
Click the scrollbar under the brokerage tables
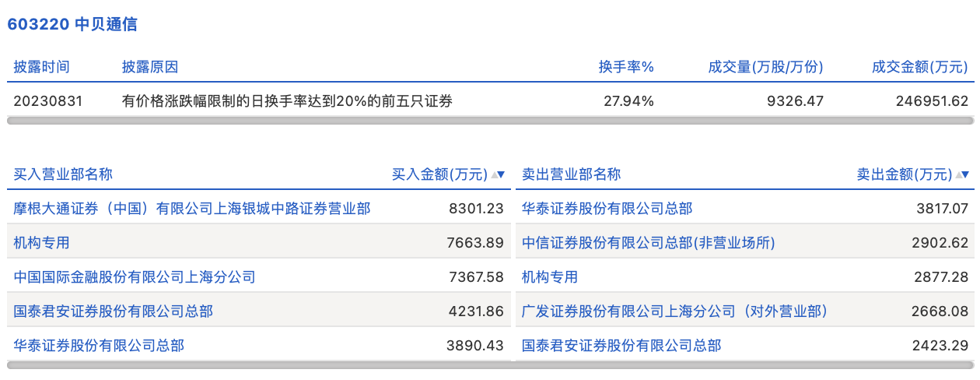click(x=490, y=364)
